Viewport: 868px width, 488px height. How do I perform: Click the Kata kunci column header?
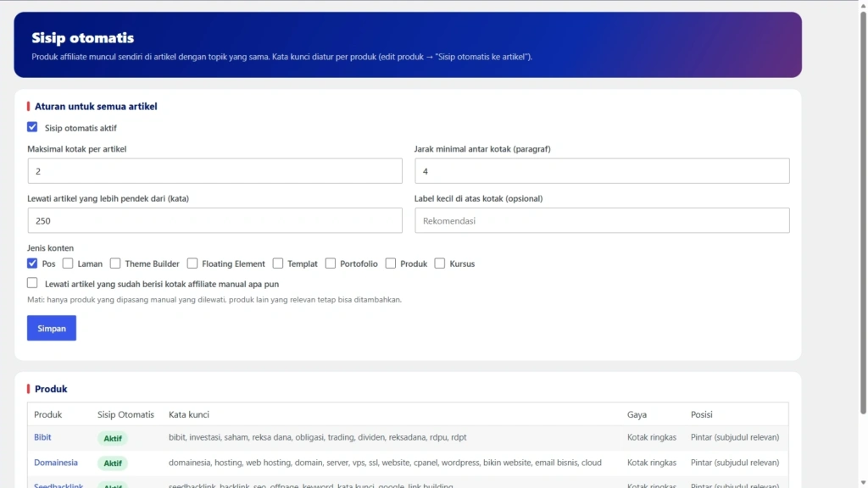tap(189, 414)
